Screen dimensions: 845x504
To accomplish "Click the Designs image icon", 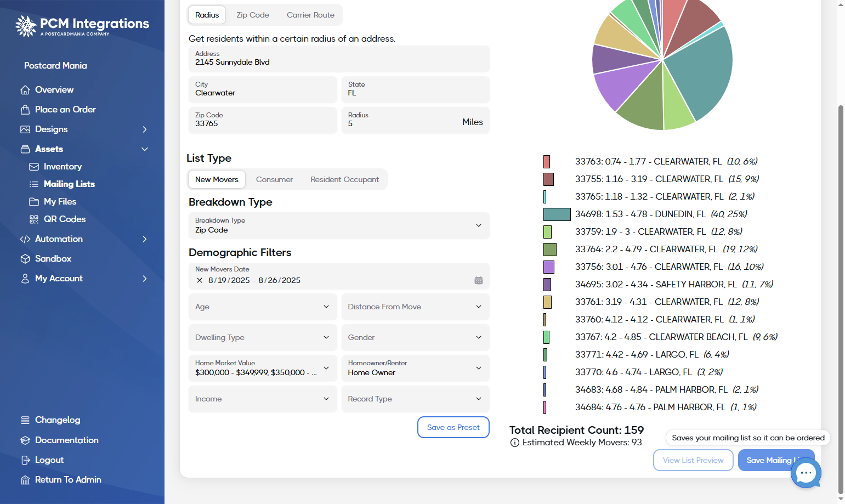I will tap(25, 129).
